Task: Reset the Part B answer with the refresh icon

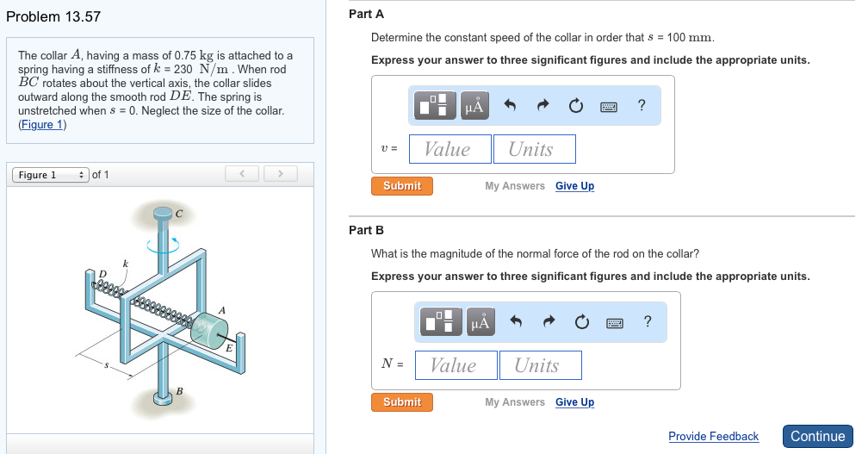Action: (582, 322)
